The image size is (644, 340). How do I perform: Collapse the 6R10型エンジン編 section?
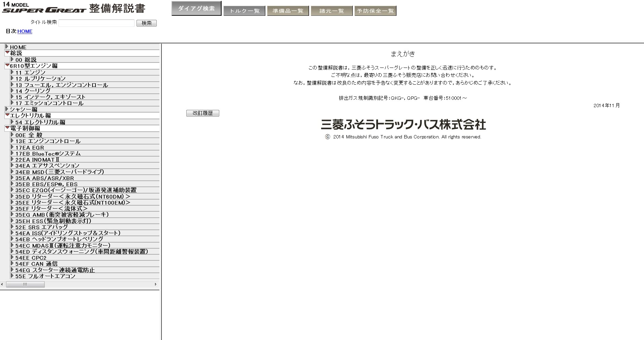(x=7, y=66)
